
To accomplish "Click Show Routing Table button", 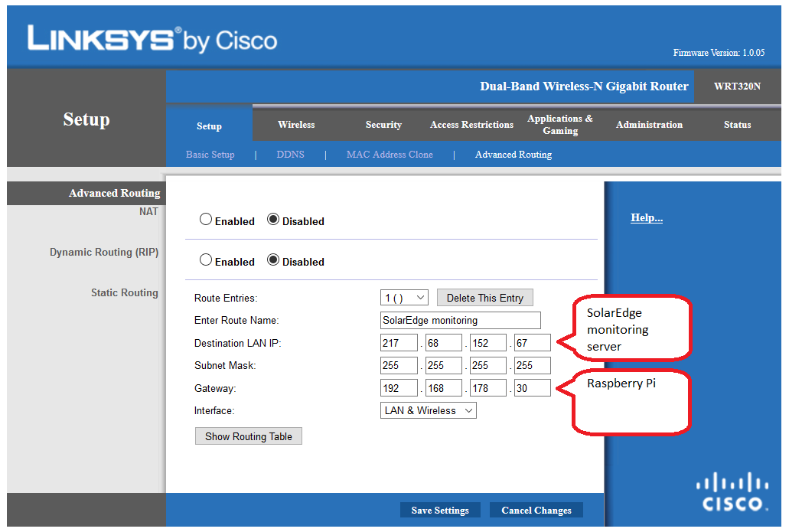I will 249,436.
